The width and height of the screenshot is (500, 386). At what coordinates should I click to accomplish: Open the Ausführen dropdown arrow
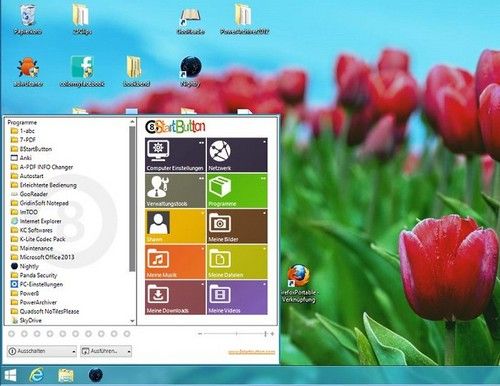click(x=129, y=352)
